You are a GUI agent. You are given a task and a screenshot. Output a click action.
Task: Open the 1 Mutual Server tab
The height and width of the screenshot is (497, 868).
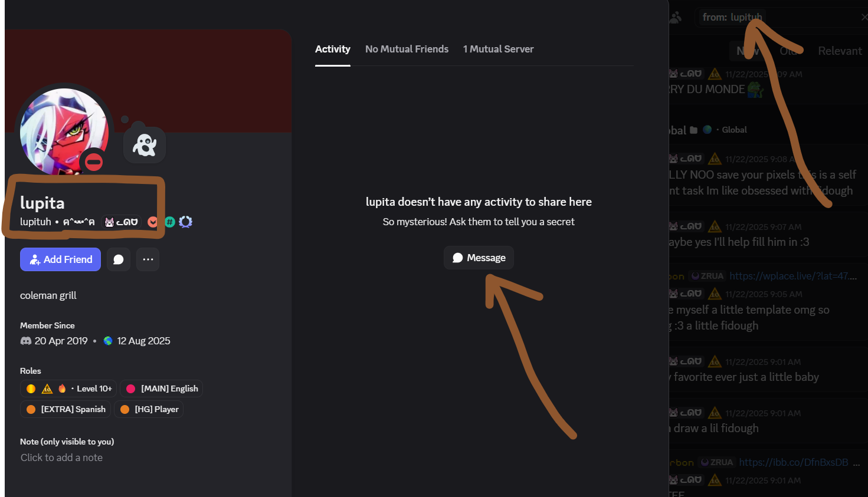click(498, 49)
